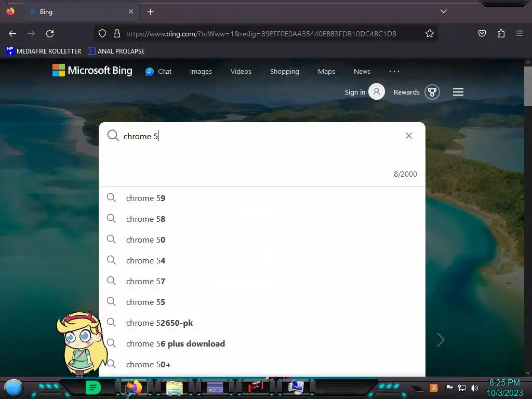The image size is (532, 399).
Task: List all tabs dropdown arrow
Action: [444, 11]
